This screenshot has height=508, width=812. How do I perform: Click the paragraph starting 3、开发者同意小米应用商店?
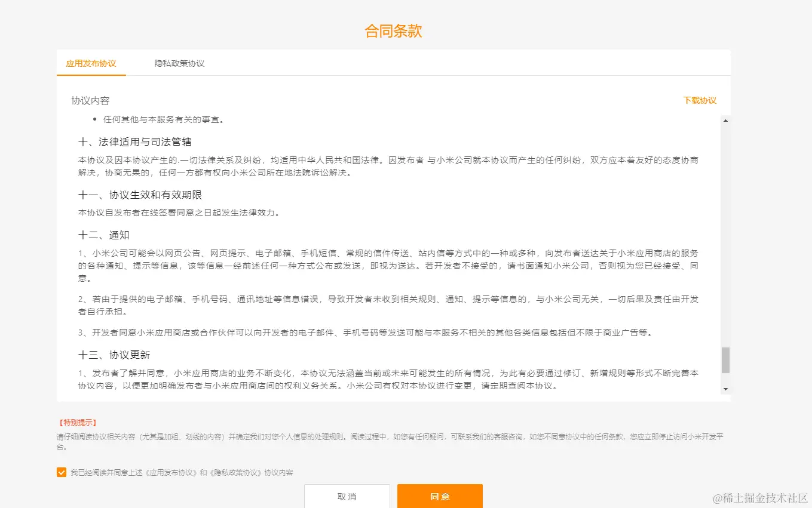[x=365, y=332]
